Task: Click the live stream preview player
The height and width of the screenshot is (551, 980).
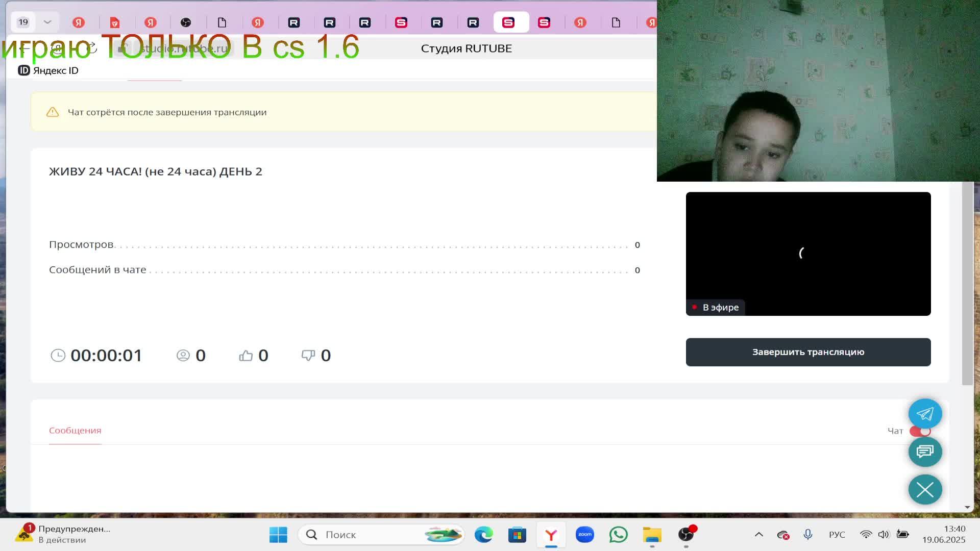Action: (x=808, y=254)
